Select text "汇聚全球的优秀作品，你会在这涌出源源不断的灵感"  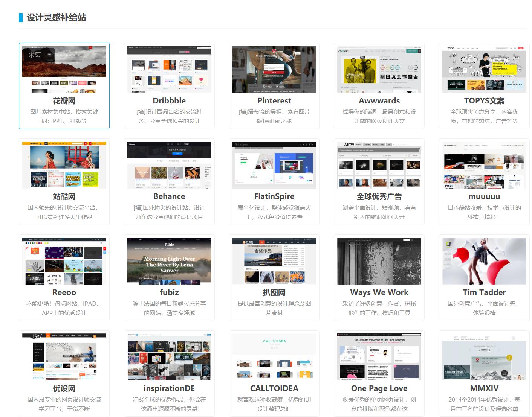(x=169, y=404)
